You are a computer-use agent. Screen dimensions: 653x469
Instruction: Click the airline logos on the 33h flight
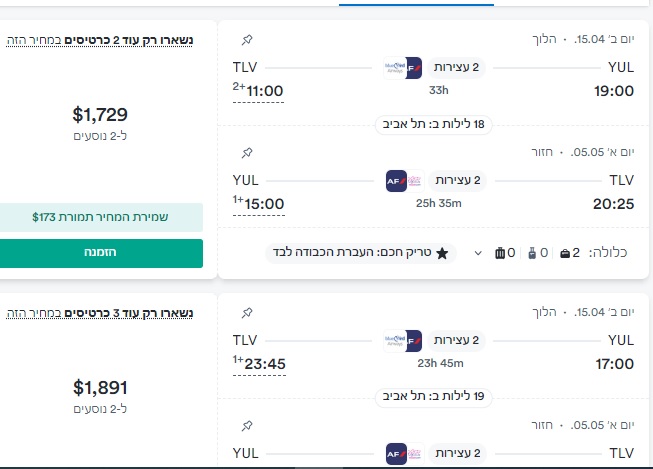(x=403, y=67)
